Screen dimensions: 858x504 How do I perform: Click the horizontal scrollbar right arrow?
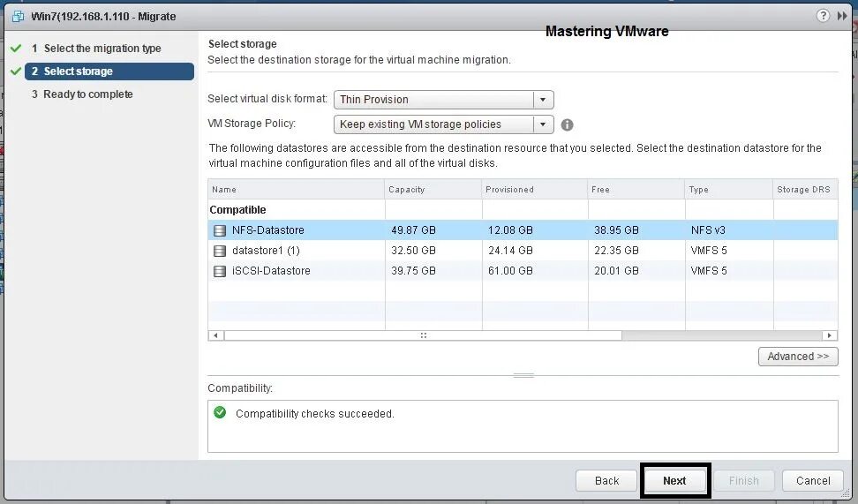(830, 335)
